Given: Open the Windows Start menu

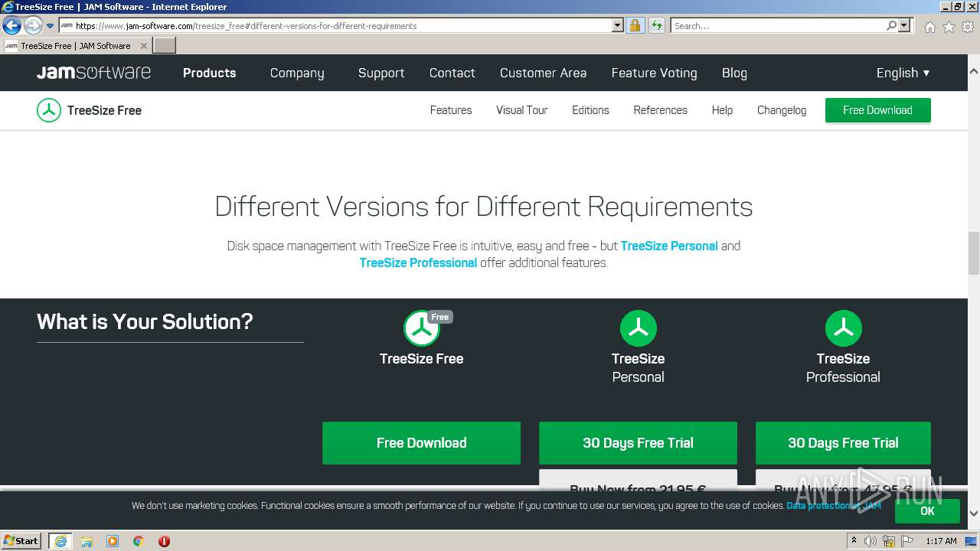Looking at the screenshot, I should pyautogui.click(x=21, y=540).
